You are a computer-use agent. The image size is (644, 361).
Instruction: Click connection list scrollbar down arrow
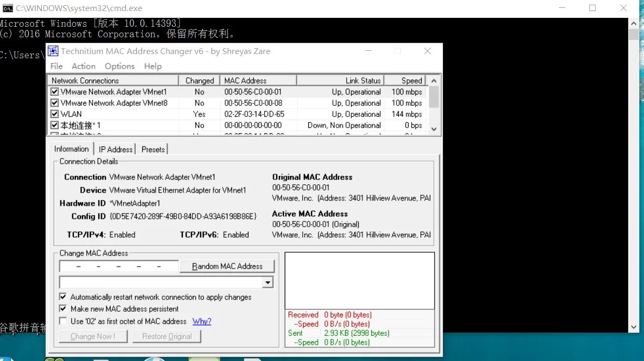pyautogui.click(x=434, y=129)
